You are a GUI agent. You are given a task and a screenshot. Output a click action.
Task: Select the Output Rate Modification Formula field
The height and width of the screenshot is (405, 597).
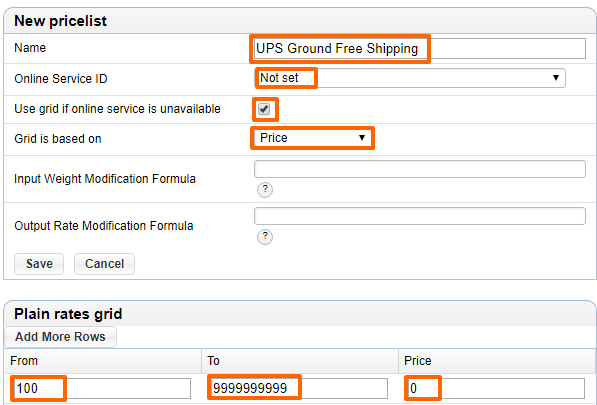click(x=420, y=216)
